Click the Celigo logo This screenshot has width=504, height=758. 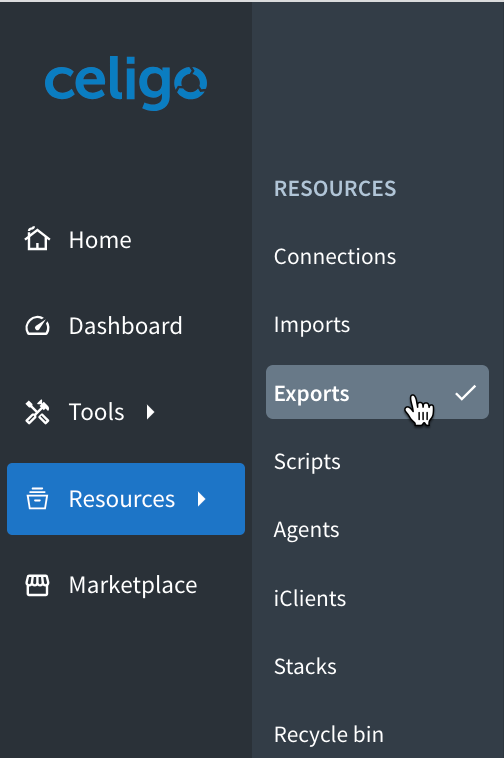126,83
